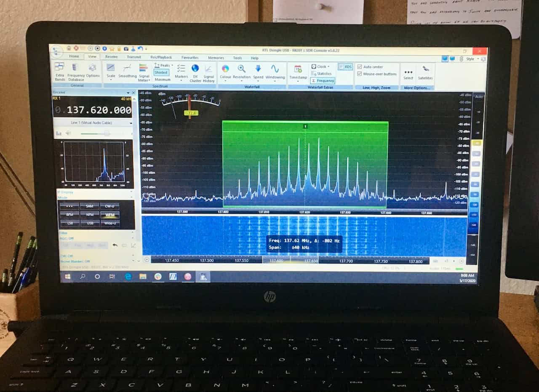This screenshot has width=539, height=392.
Task: Select the NFM demodulation mode button
Action: point(90,214)
